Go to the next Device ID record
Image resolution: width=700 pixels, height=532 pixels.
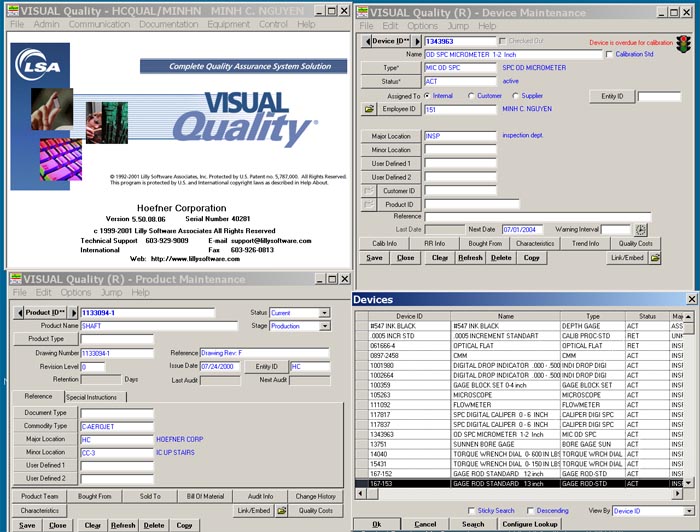[x=415, y=41]
